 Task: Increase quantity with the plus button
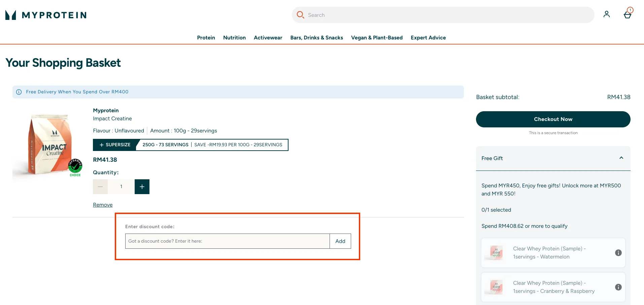(142, 187)
